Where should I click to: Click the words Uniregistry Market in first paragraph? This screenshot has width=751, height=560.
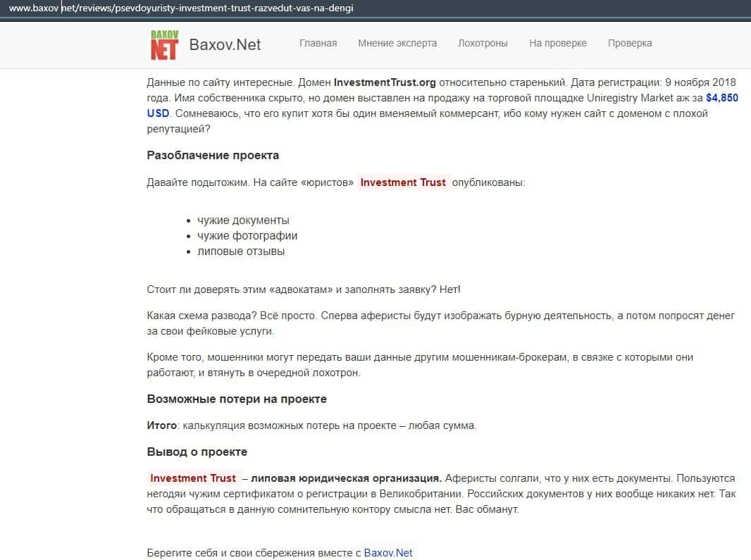[630, 98]
